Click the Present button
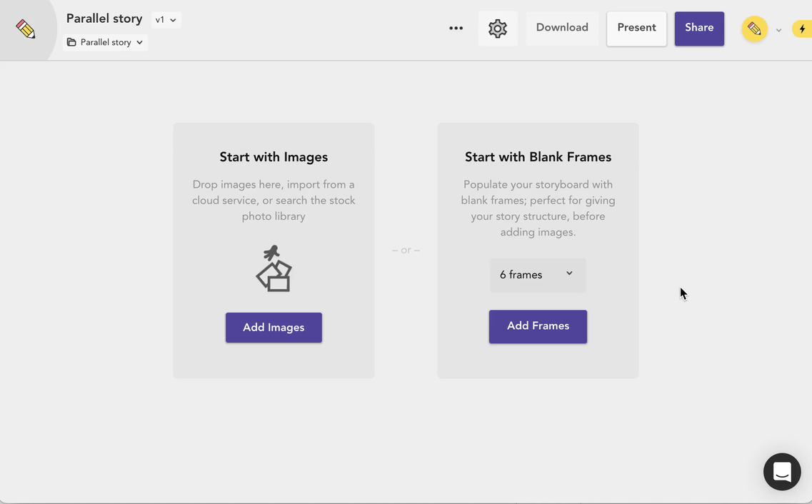812x504 pixels. [x=636, y=29]
